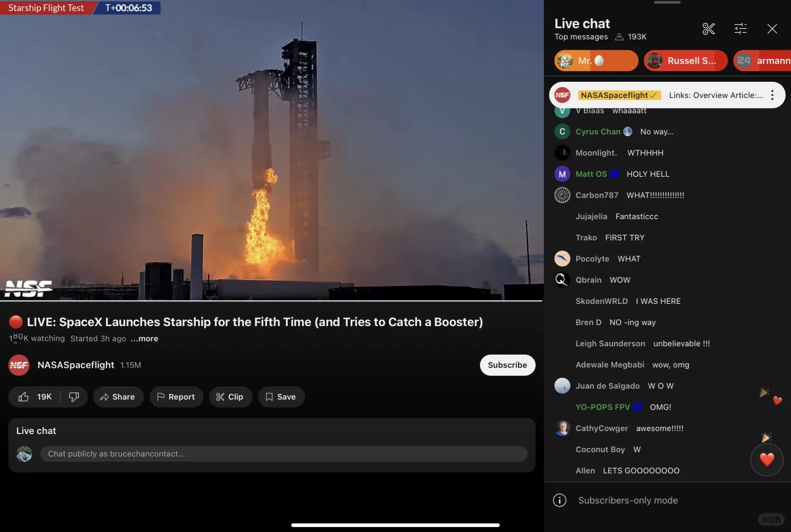Open Qbrain profile avatar
Viewport: 791px width, 532px height.
(x=562, y=280)
